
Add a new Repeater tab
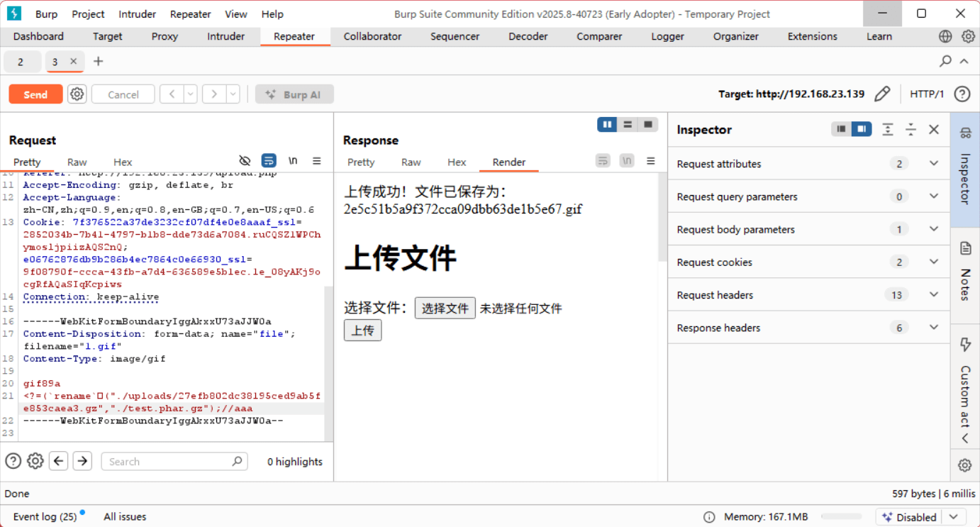click(x=98, y=62)
